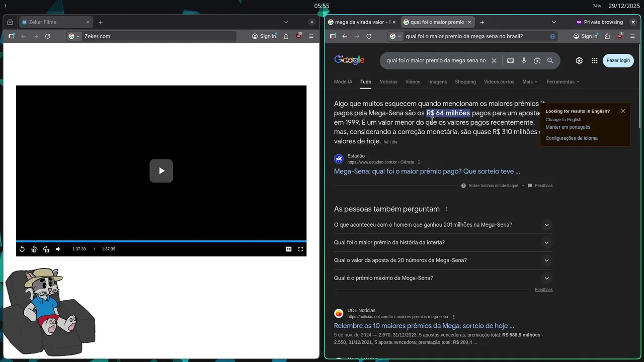Click the Fazer login button
Image resolution: width=644 pixels, height=362 pixels.
click(x=618, y=60)
